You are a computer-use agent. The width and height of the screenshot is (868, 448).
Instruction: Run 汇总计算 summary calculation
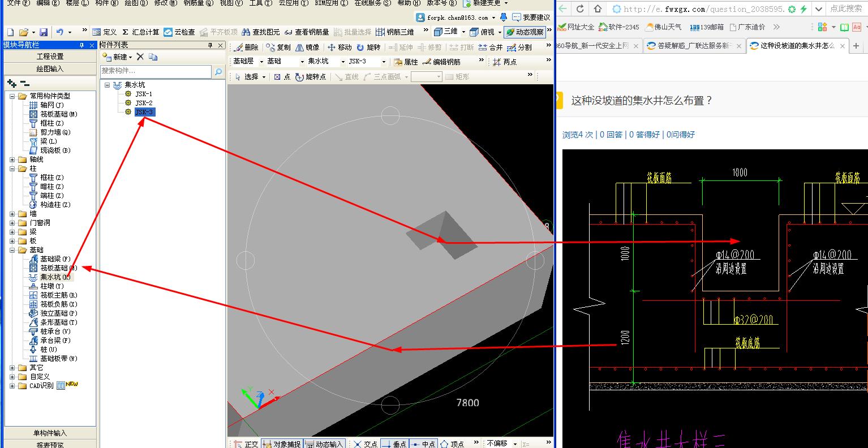141,32
